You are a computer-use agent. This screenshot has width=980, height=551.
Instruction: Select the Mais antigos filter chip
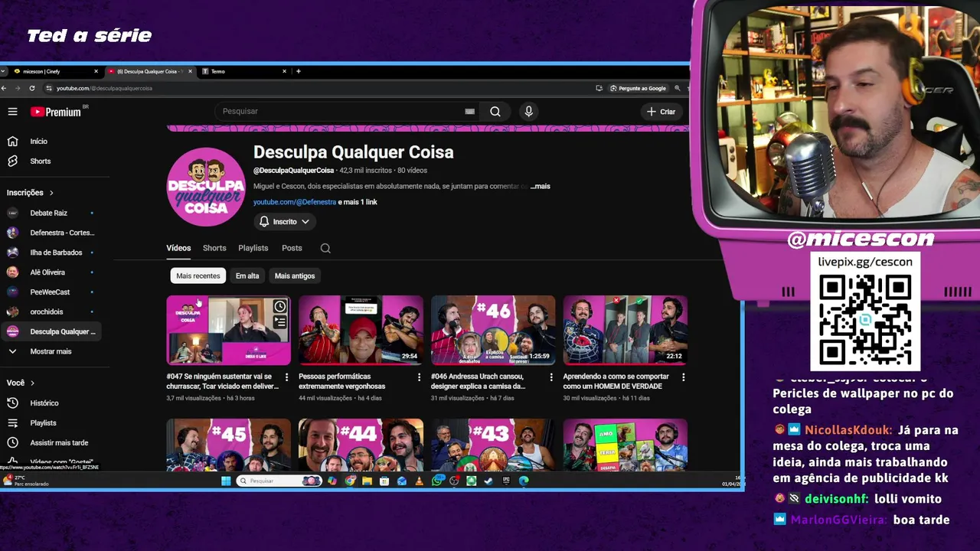295,275
